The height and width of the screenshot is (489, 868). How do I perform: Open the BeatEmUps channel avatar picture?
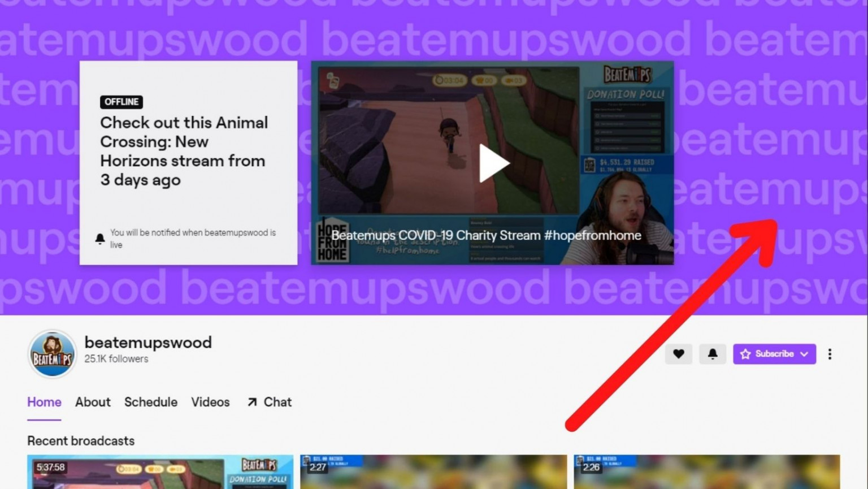point(51,354)
